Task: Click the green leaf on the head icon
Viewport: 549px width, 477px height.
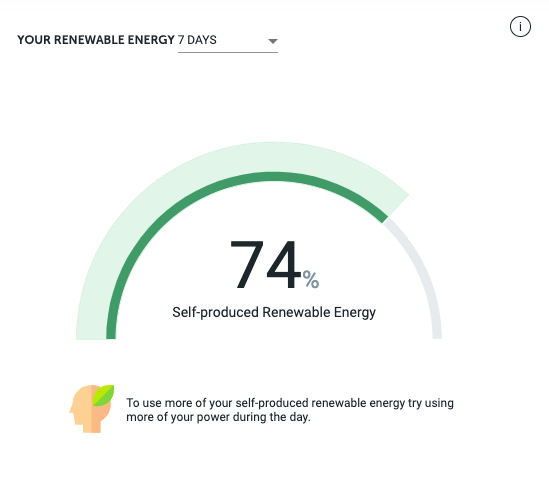Action: 104,395
